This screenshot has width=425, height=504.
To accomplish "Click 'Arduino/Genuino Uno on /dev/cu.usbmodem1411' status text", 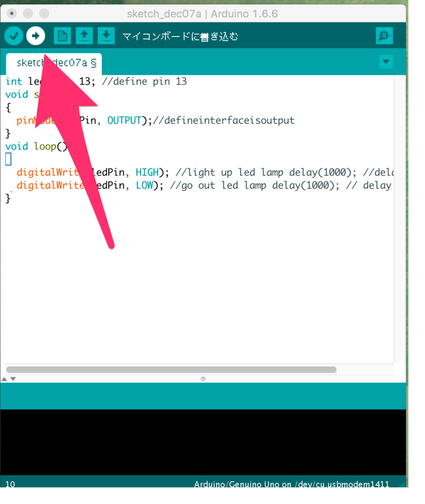I will click(x=291, y=484).
